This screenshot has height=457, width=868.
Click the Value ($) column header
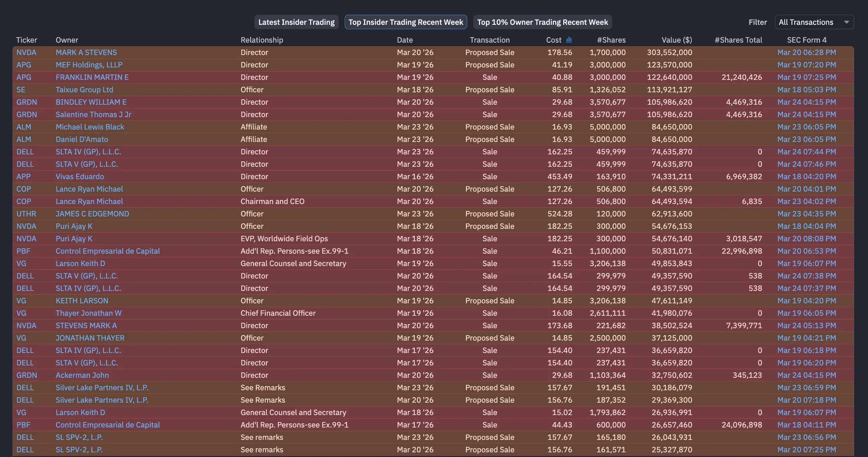click(x=676, y=40)
